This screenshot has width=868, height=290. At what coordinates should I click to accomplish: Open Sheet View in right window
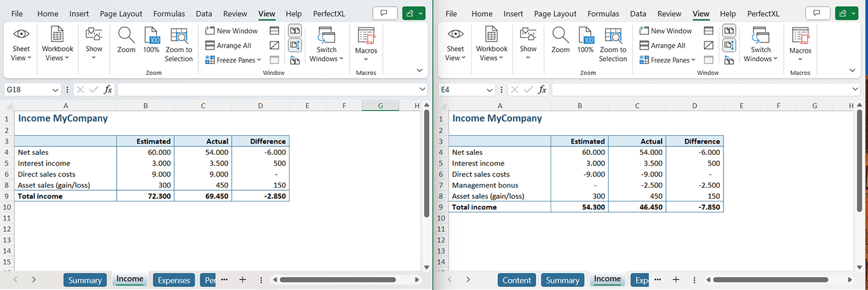click(455, 44)
